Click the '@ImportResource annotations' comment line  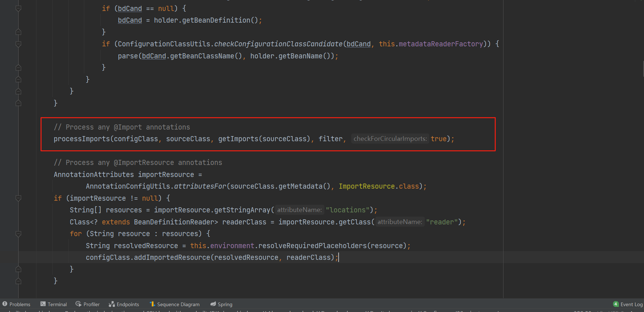tap(138, 162)
